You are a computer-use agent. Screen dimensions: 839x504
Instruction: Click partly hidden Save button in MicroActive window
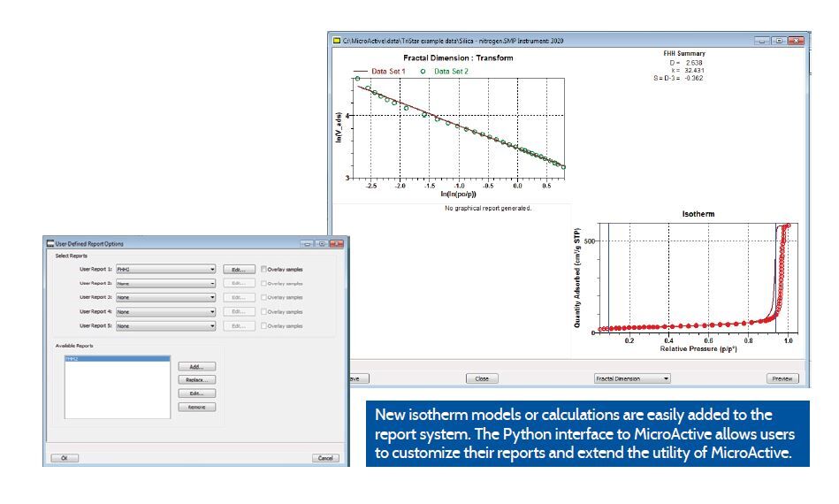point(359,378)
